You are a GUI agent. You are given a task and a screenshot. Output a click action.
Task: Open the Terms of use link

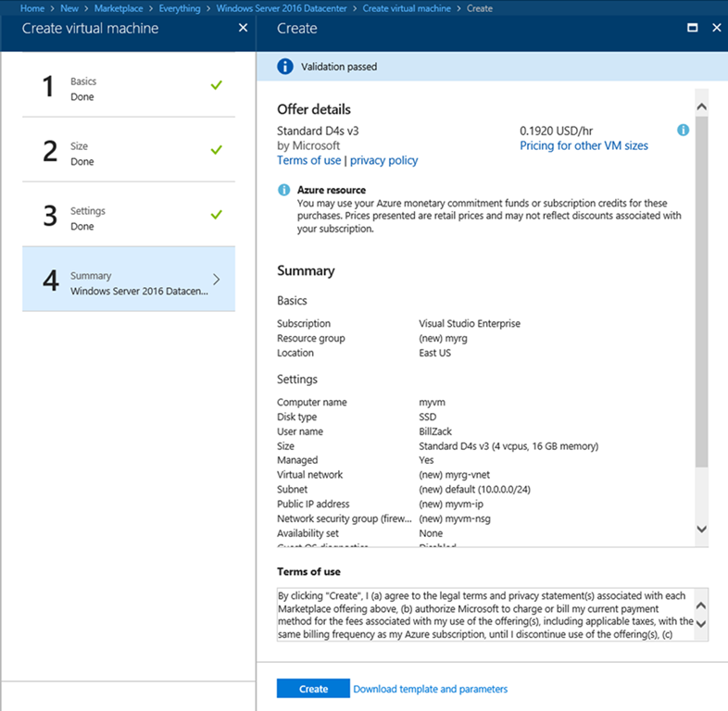[x=308, y=160]
